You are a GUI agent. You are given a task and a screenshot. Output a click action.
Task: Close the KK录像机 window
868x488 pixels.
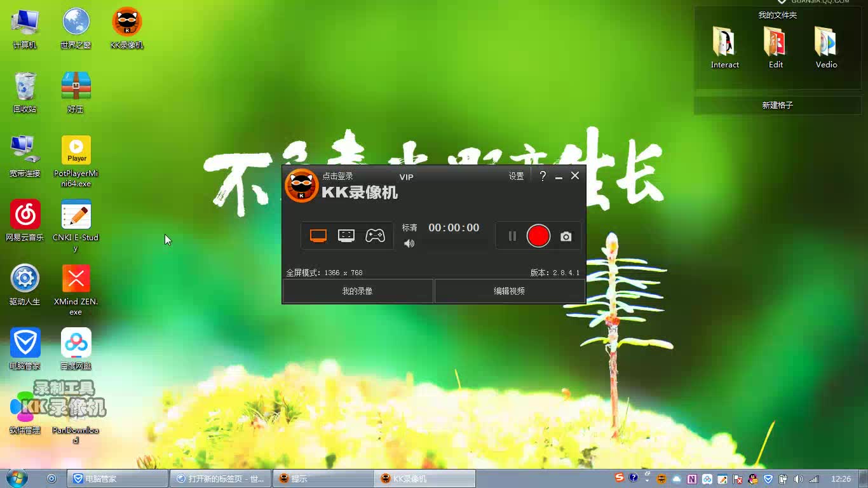pyautogui.click(x=575, y=175)
